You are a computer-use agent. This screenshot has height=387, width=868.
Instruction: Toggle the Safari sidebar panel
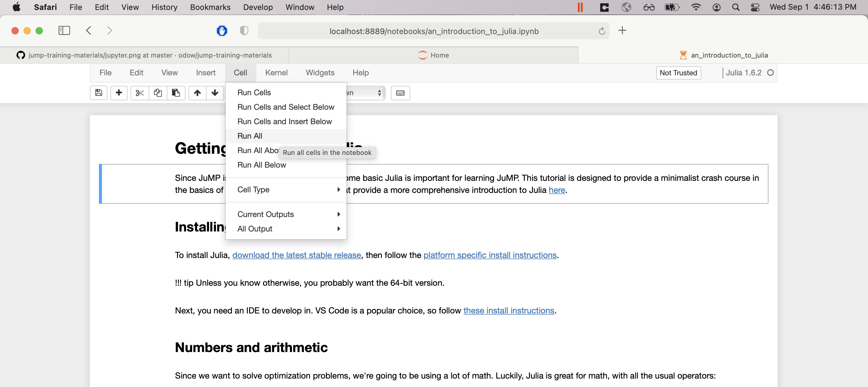click(64, 31)
